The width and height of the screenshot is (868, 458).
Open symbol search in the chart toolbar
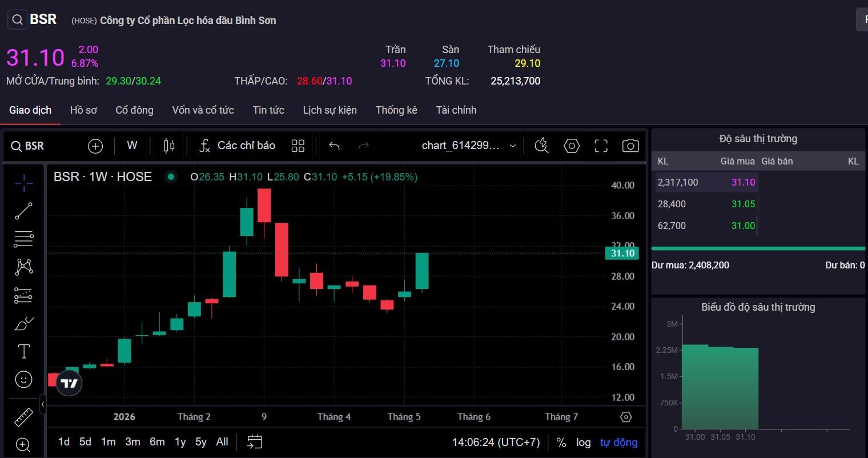(x=27, y=146)
